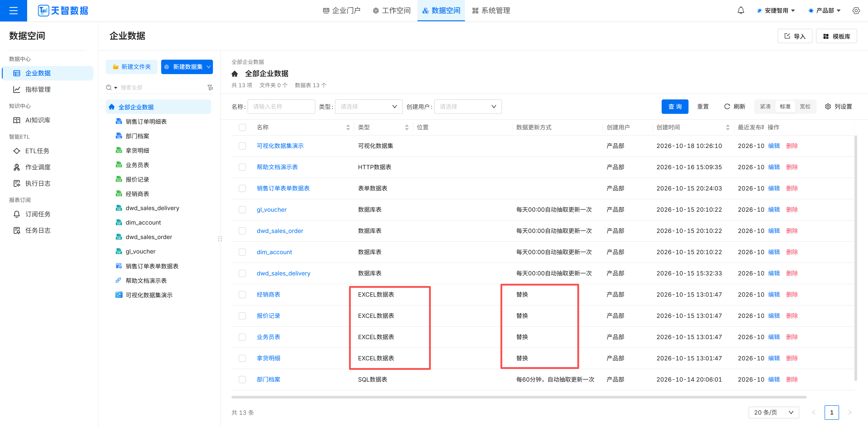Check the box for 可视化数据集演示 row
Image resolution: width=868 pixels, height=427 pixels.
pyautogui.click(x=242, y=146)
